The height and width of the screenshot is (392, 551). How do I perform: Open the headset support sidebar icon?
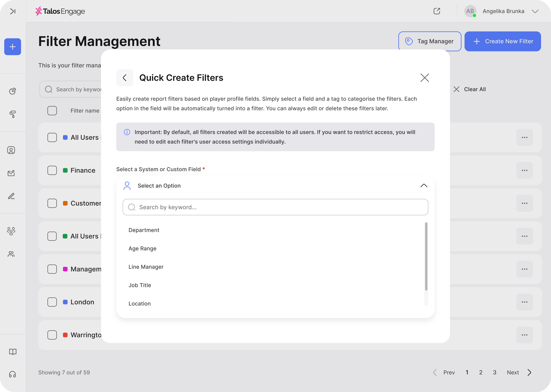click(x=13, y=374)
